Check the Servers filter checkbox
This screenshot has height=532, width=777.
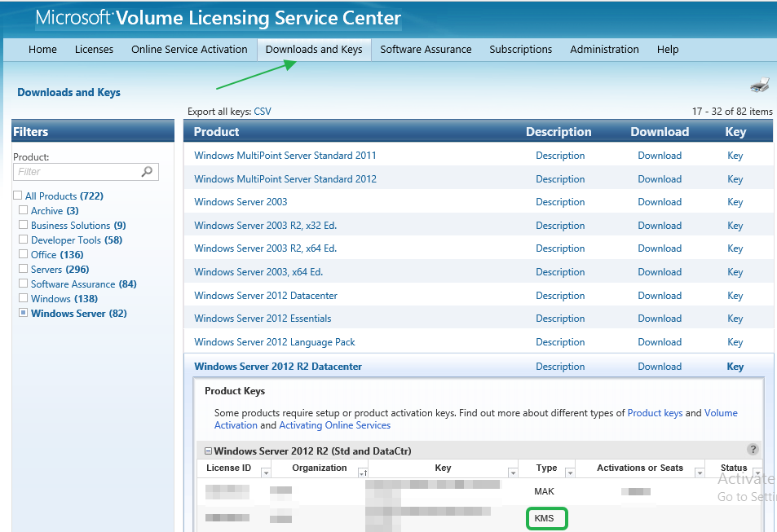pos(23,269)
